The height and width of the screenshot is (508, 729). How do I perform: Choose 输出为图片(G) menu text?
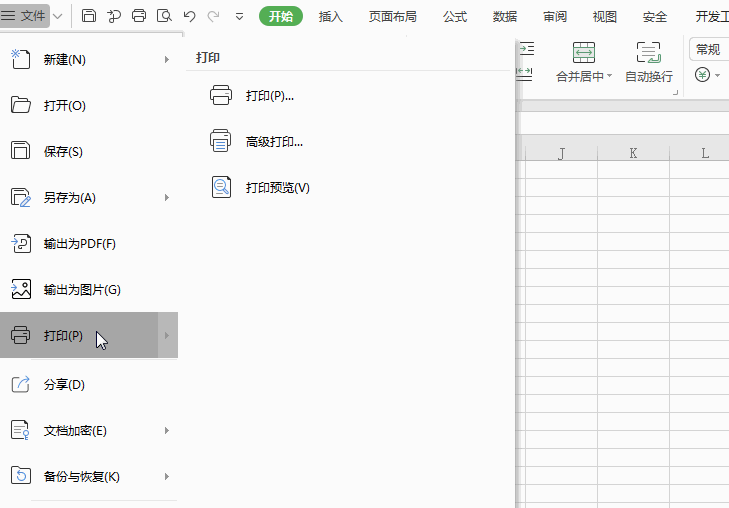tap(82, 290)
